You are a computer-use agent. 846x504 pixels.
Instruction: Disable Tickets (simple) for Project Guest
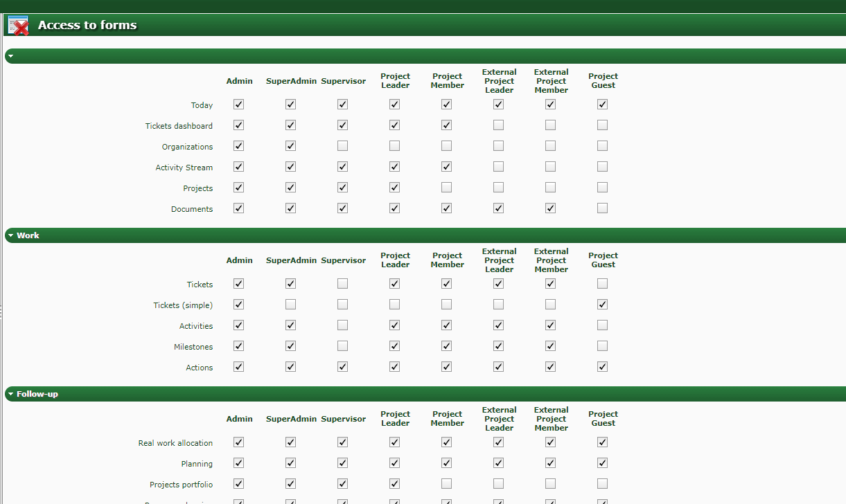(602, 305)
